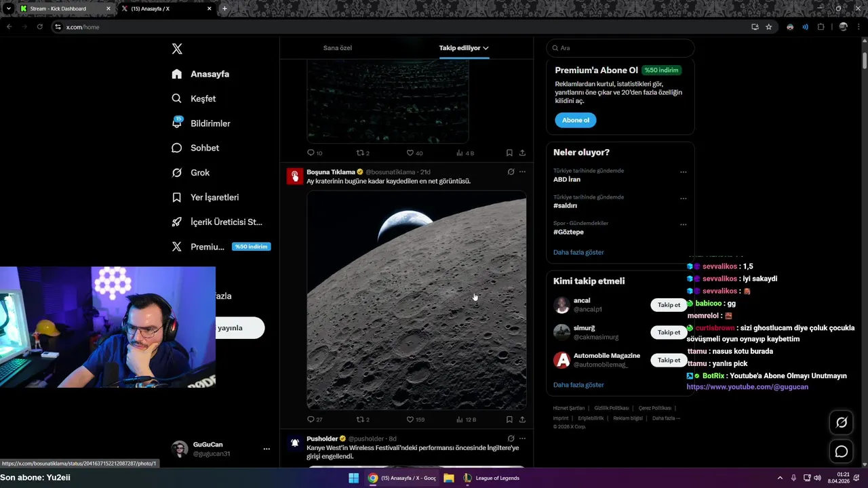The image size is (868, 488).
Task: Bookmark the Boşuna Tıklama post
Action: pos(509,420)
